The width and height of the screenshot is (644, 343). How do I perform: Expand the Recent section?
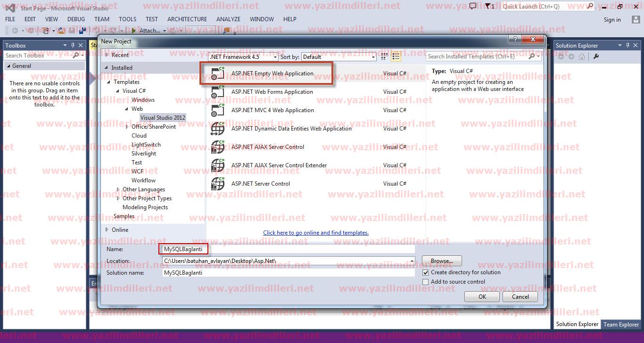107,55
